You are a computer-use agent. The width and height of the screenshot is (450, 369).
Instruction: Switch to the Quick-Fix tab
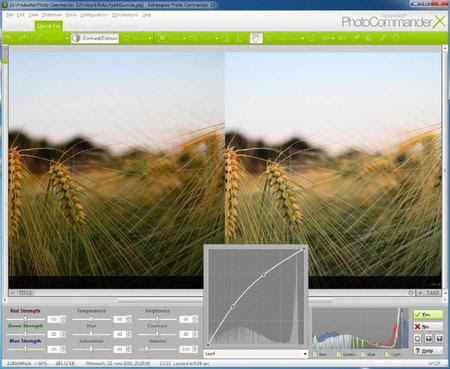click(49, 26)
